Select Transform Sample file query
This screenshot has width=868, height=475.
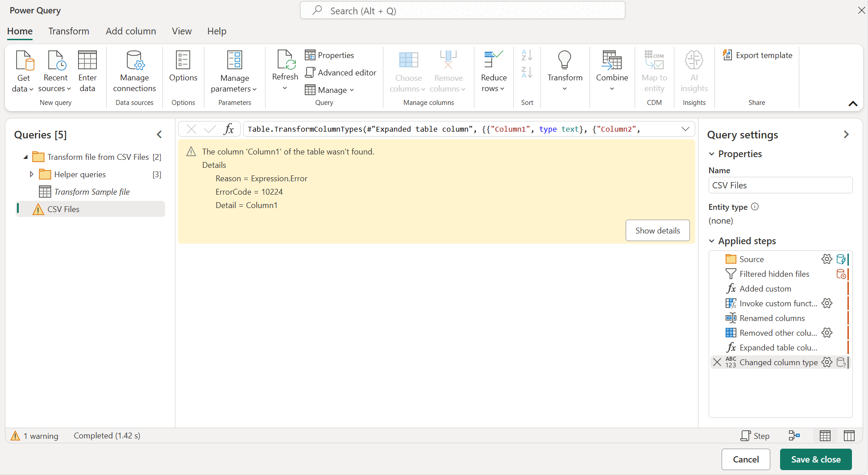click(x=91, y=192)
